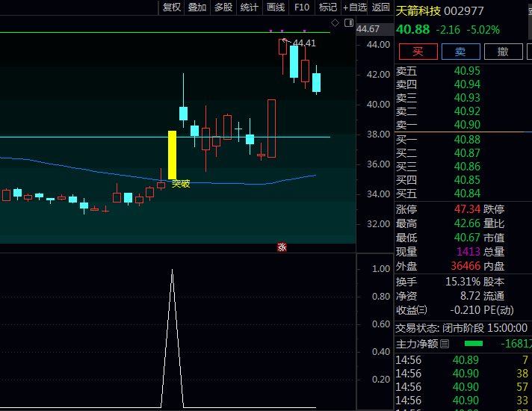Viewport: 532px width, 411px height.
Task: Click the 14:56 trade with volume 33
Action: point(462,400)
